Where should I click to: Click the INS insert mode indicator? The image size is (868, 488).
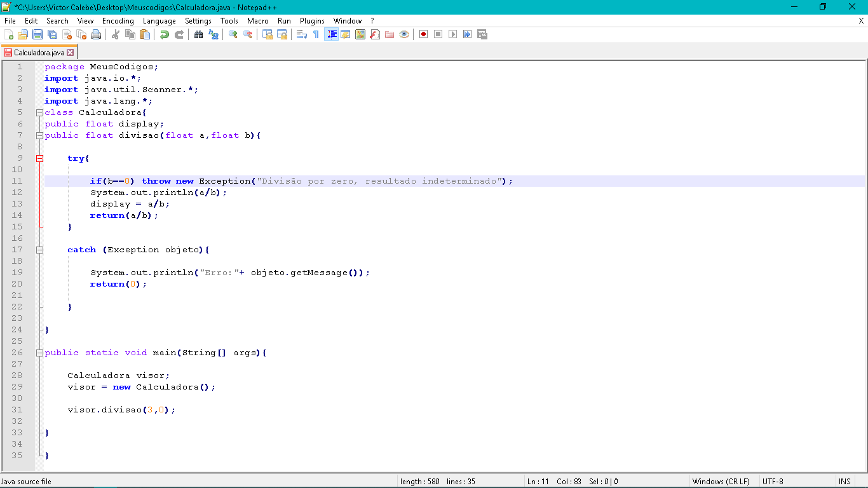[844, 482]
